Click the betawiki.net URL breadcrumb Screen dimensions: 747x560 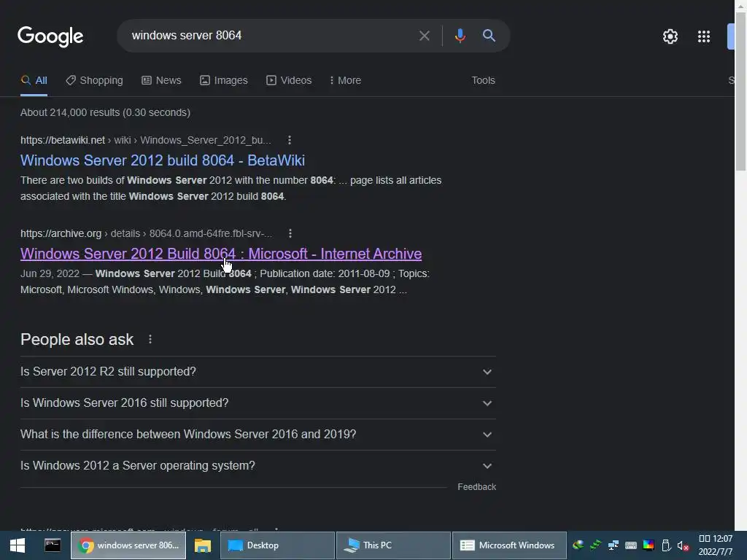(146, 140)
